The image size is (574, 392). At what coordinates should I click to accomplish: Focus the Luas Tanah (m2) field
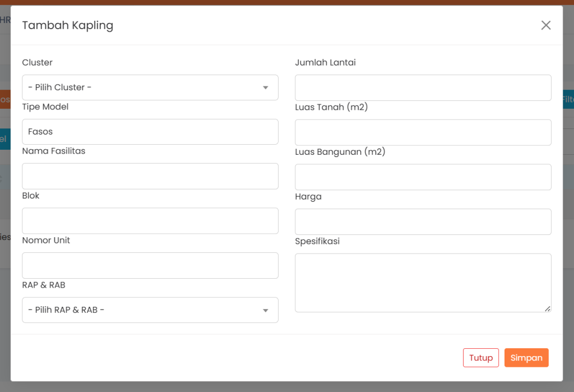pos(423,132)
